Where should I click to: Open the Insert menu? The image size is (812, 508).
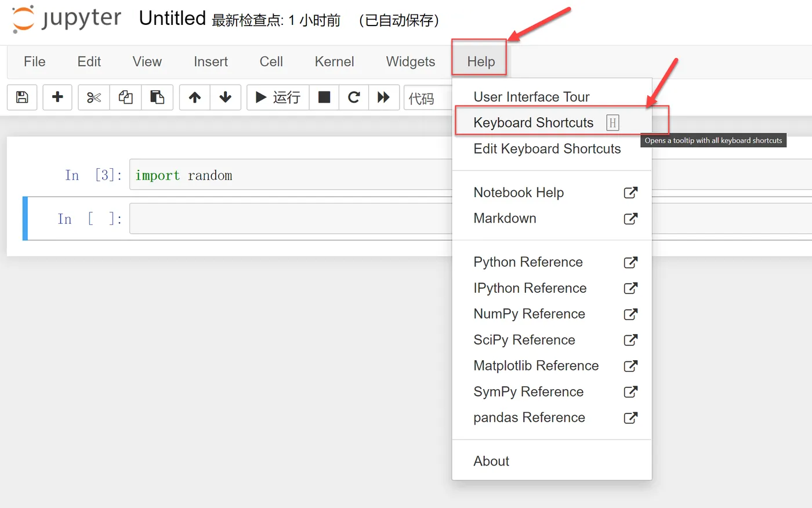coord(211,61)
